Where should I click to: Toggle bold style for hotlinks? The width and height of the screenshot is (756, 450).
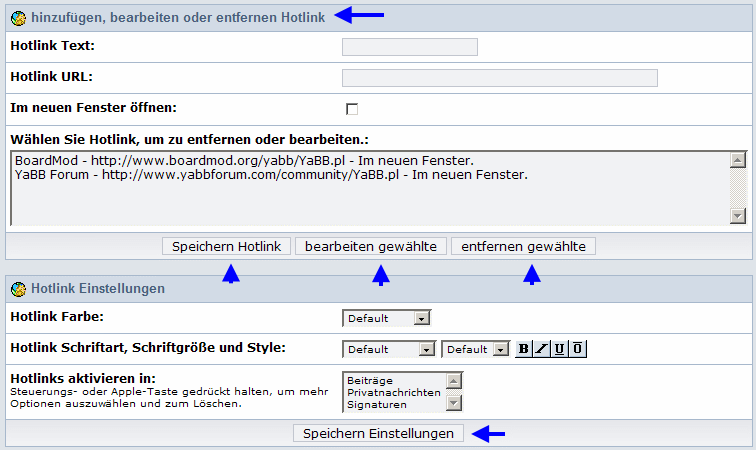(524, 349)
